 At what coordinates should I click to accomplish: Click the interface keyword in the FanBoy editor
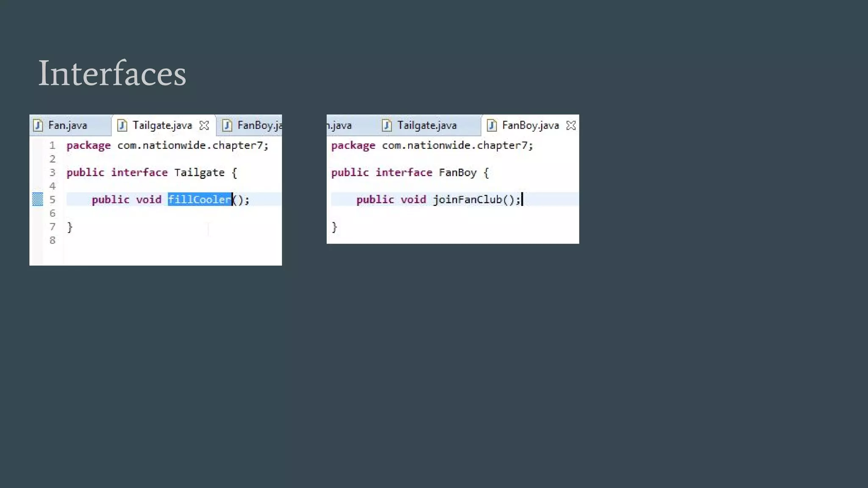(404, 172)
